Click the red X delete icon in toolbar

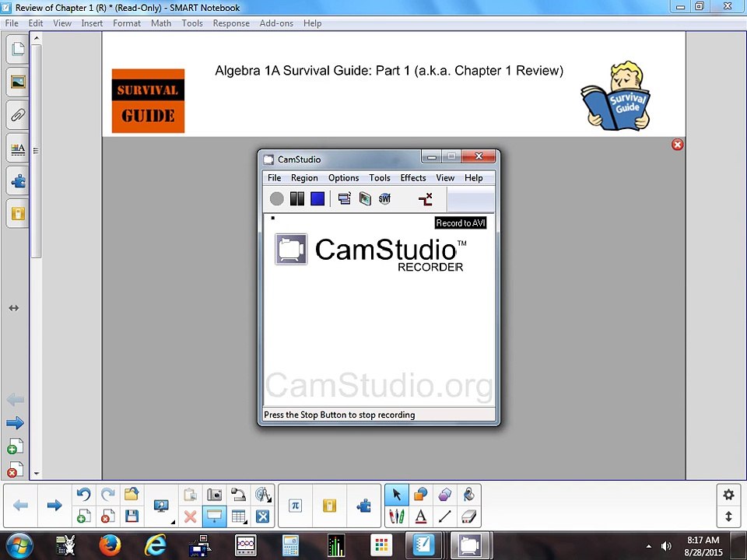click(191, 516)
